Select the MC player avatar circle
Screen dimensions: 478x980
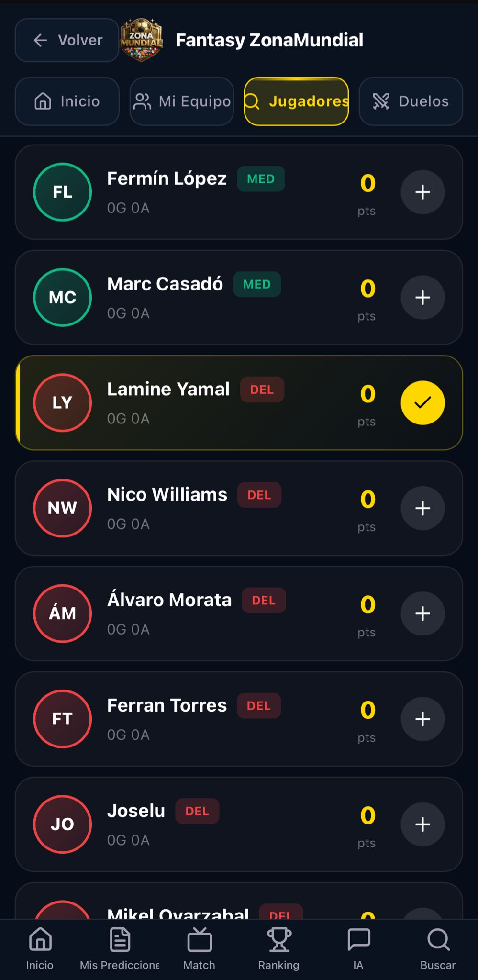[63, 298]
